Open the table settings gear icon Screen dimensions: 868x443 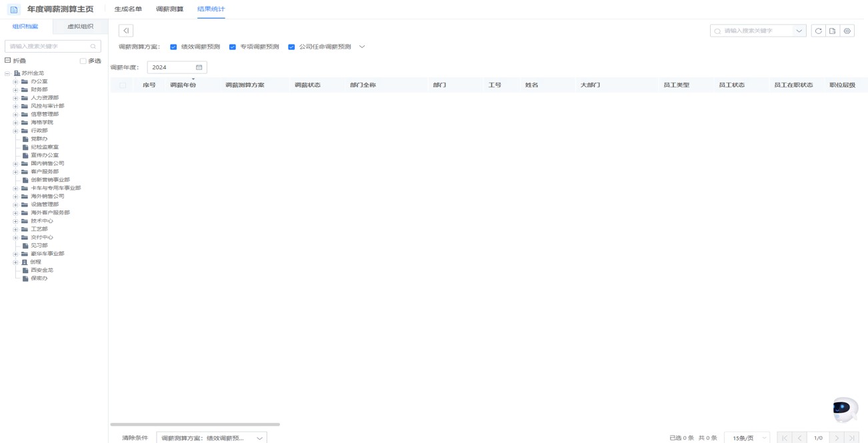tap(847, 31)
